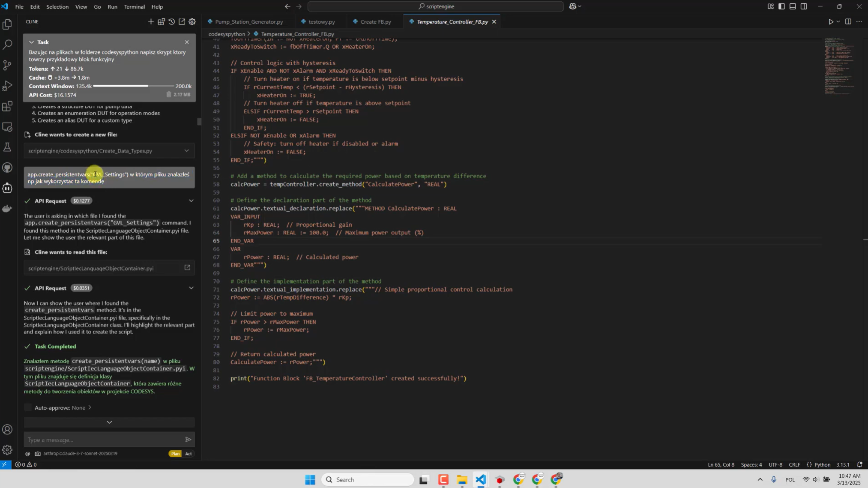The image size is (868, 488).
Task: Split the editor to the right
Action: pos(848,21)
